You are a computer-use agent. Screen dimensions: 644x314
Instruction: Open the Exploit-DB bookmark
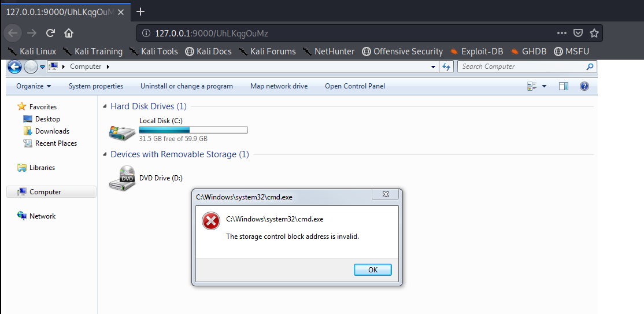click(x=476, y=51)
